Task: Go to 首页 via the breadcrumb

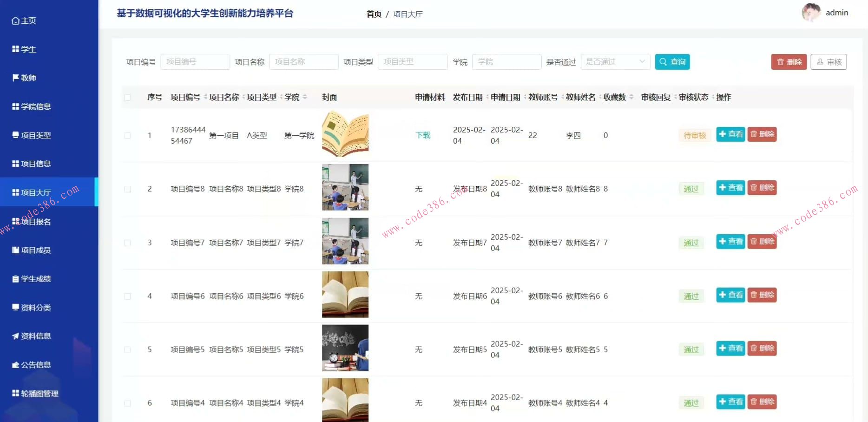Action: coord(374,14)
